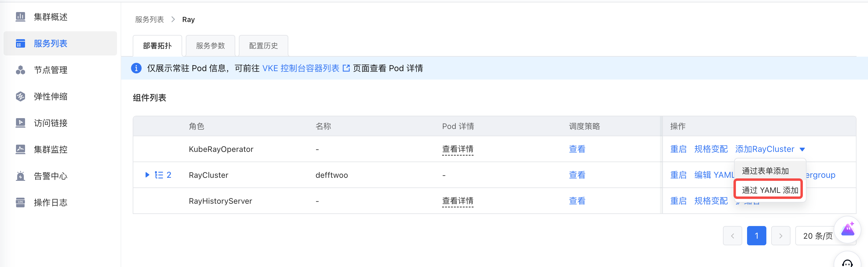Open the AI assistant floating icon
868x267 pixels.
pyautogui.click(x=847, y=230)
